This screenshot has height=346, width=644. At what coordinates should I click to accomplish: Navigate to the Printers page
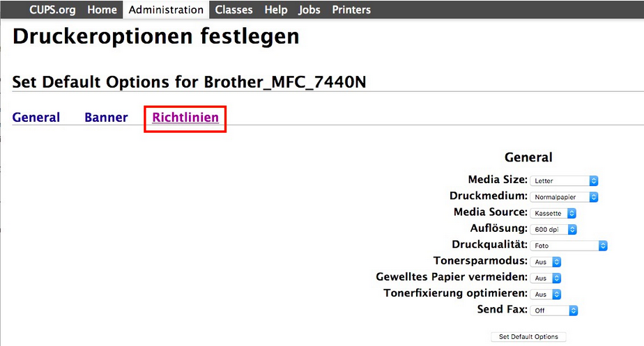[351, 10]
